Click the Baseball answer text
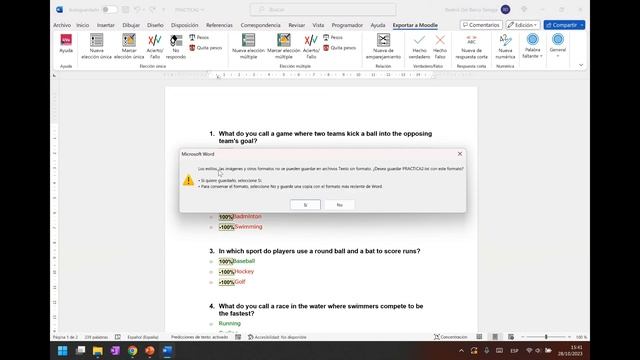This screenshot has height=360, width=640. tap(244, 261)
